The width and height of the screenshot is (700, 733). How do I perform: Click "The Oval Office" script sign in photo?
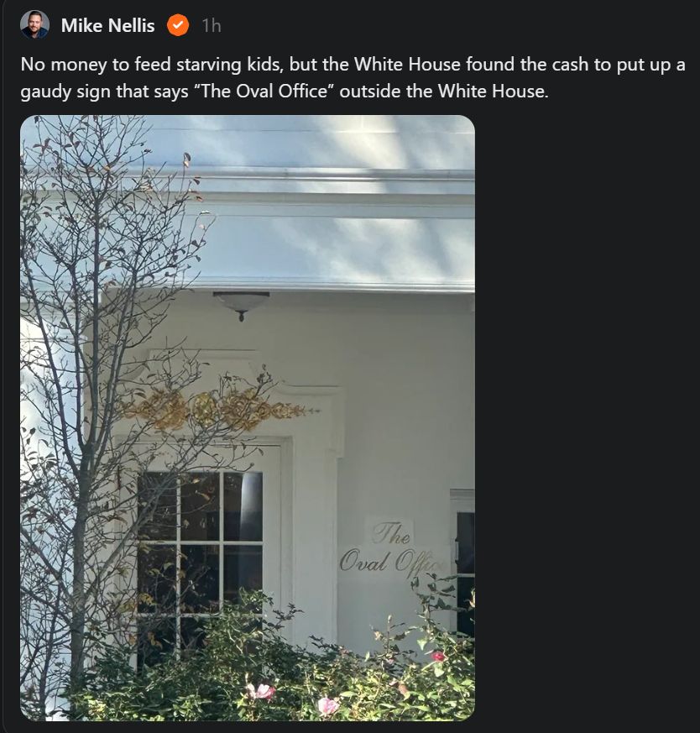(x=390, y=548)
